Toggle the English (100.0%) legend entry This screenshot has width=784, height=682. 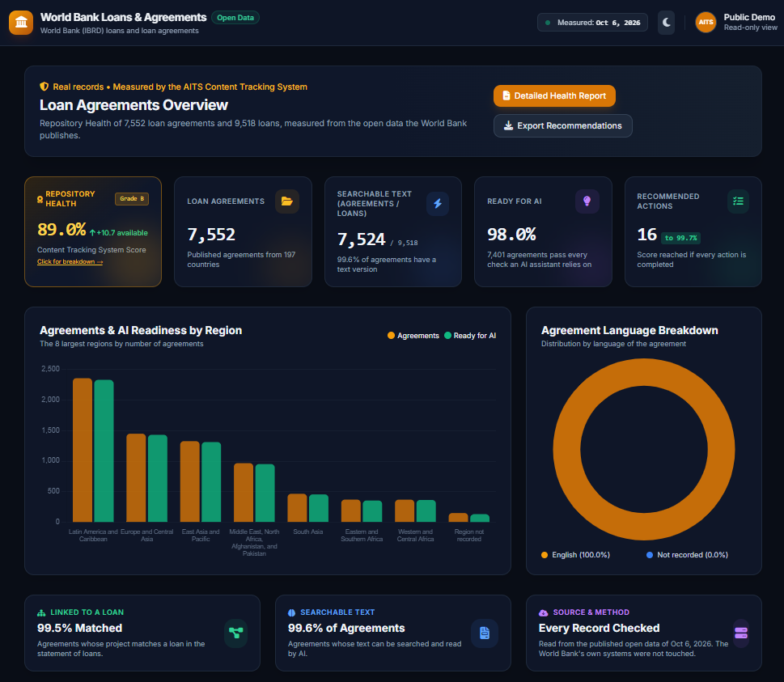[x=575, y=555]
